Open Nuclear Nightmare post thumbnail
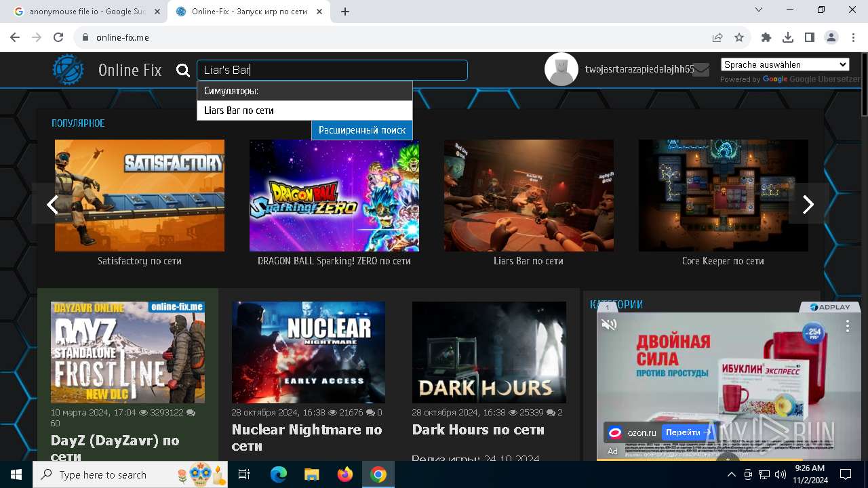 pos(309,352)
